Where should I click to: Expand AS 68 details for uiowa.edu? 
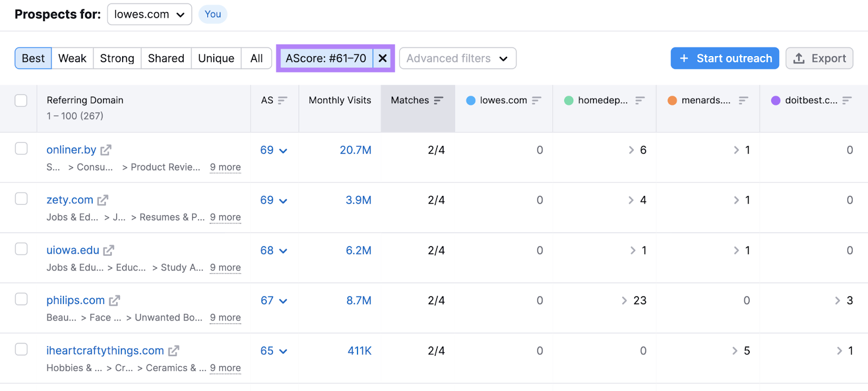[283, 251]
